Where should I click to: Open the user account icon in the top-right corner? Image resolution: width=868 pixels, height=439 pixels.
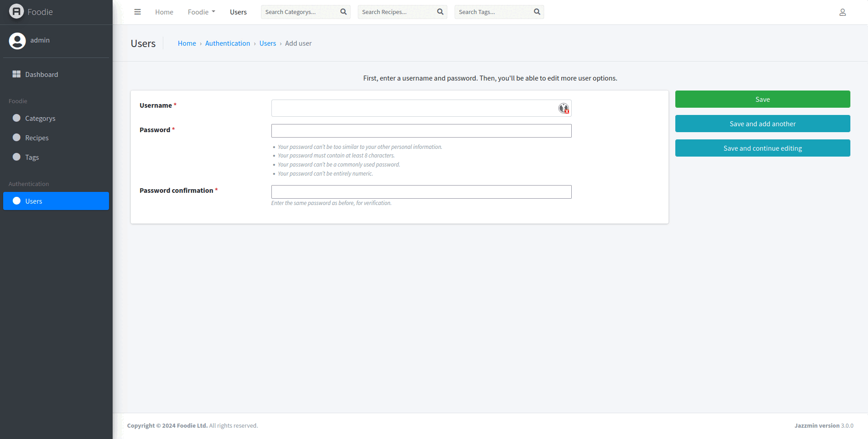pos(842,12)
